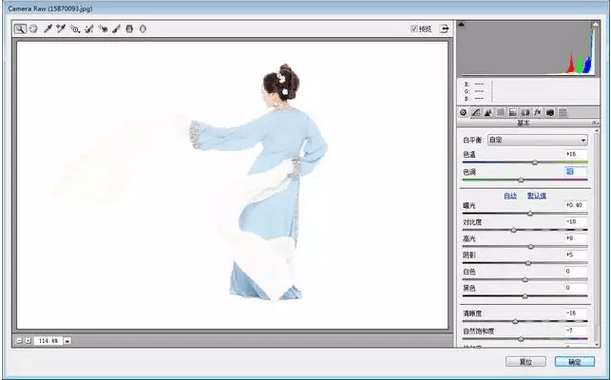
Task: Click the 曝光 exposure slider handle
Action: pyautogui.click(x=530, y=214)
